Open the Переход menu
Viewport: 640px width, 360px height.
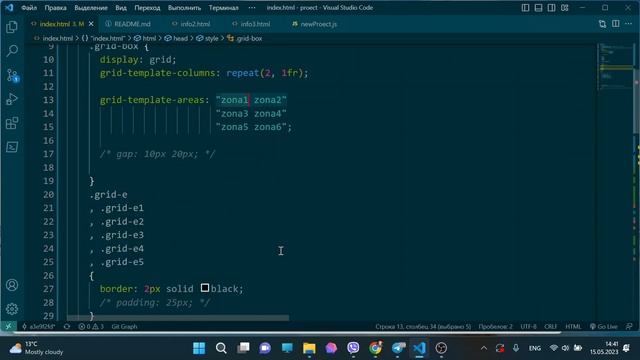pyautogui.click(x=147, y=8)
